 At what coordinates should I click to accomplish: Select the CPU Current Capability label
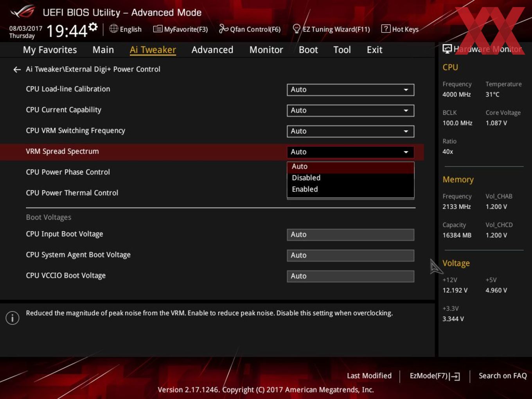tap(63, 110)
